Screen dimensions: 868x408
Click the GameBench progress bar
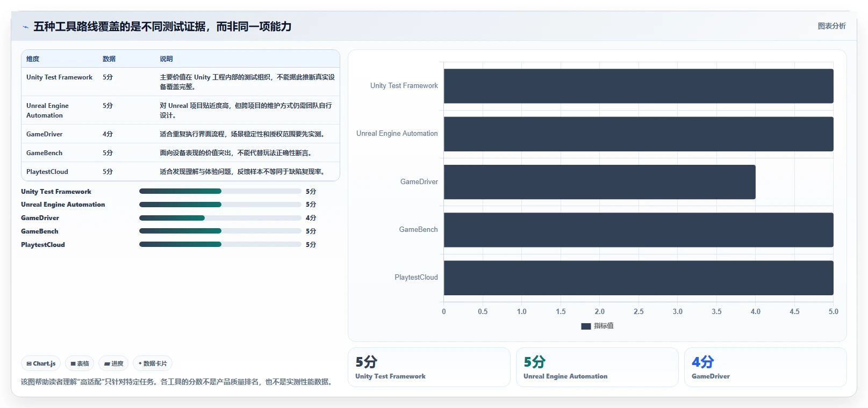click(x=220, y=231)
